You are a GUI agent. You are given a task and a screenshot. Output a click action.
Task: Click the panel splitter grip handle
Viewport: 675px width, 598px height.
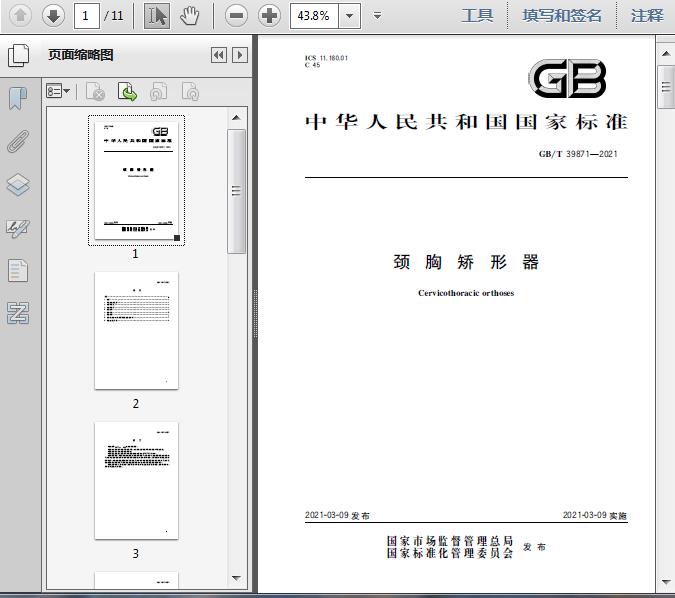coord(255,313)
